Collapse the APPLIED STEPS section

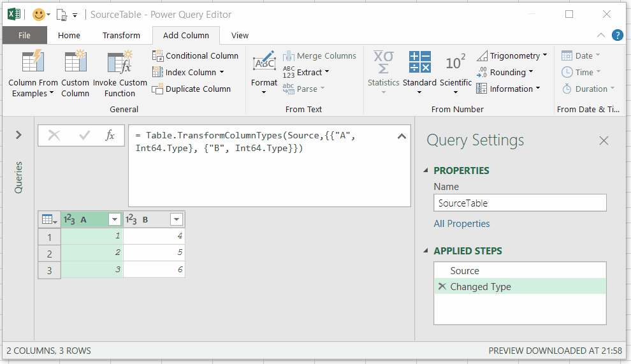point(426,251)
